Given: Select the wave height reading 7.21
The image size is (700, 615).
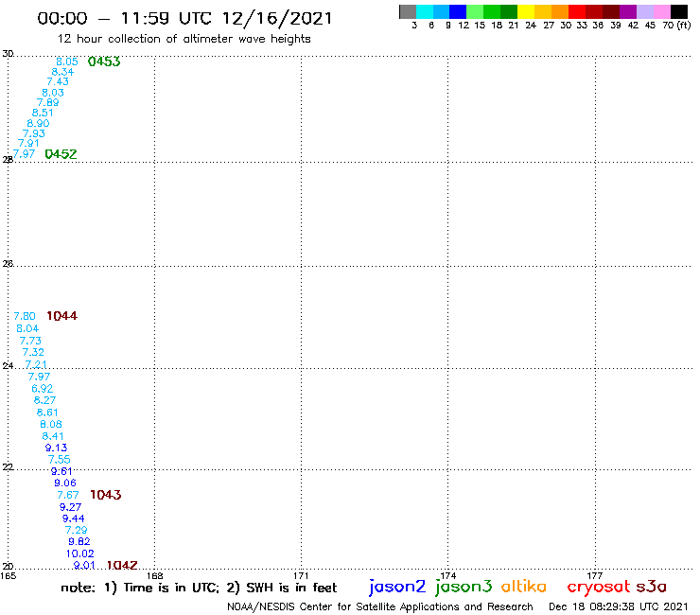Looking at the screenshot, I should pyautogui.click(x=36, y=364).
